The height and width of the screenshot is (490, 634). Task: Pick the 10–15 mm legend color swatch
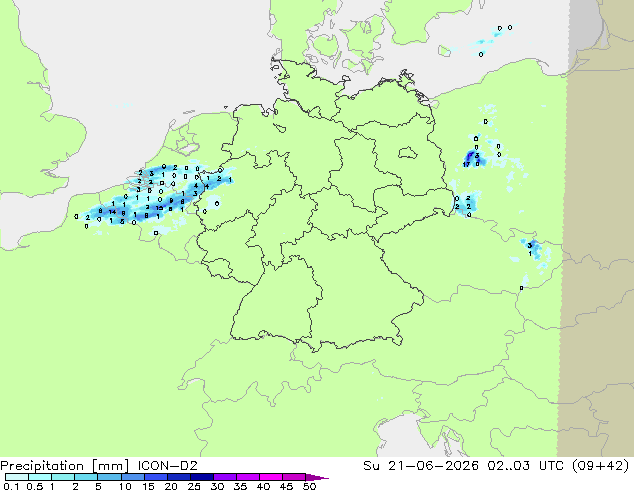[132, 477]
